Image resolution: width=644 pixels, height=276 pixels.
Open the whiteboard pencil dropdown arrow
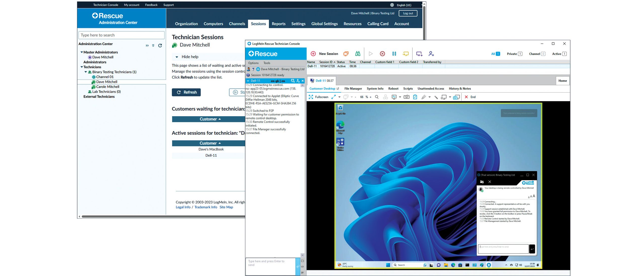tap(430, 97)
